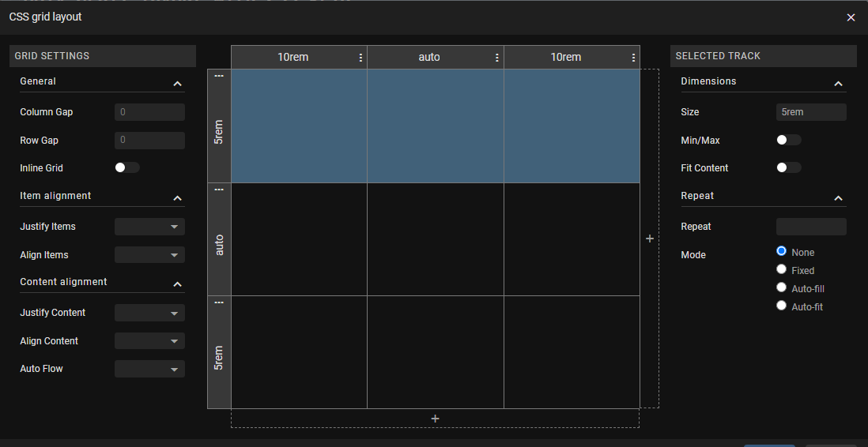Screen dimensions: 868x447
Task: Click the Size input field
Action: point(810,112)
